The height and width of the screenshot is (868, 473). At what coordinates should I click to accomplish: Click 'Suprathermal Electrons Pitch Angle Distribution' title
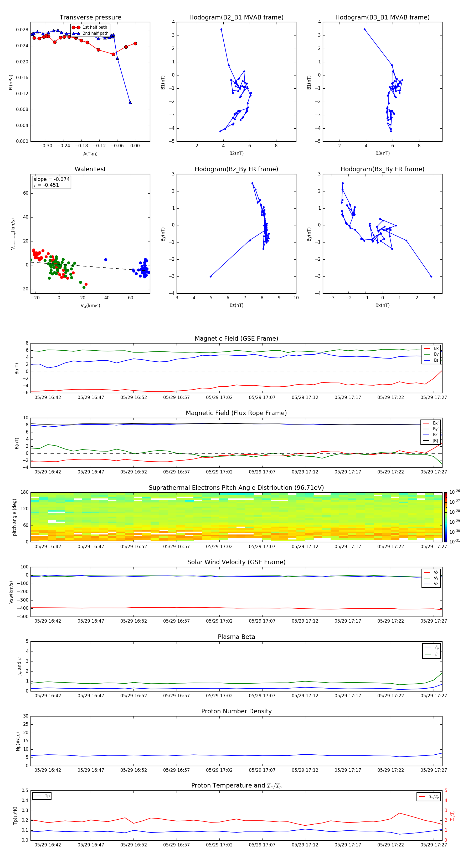coord(236,488)
